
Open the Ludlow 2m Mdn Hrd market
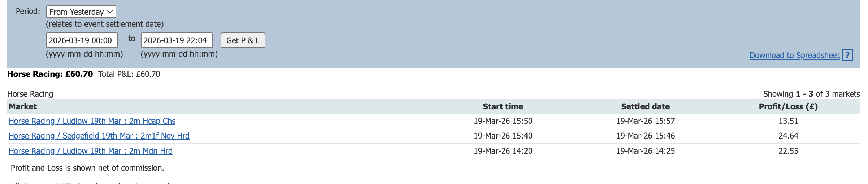coord(91,151)
